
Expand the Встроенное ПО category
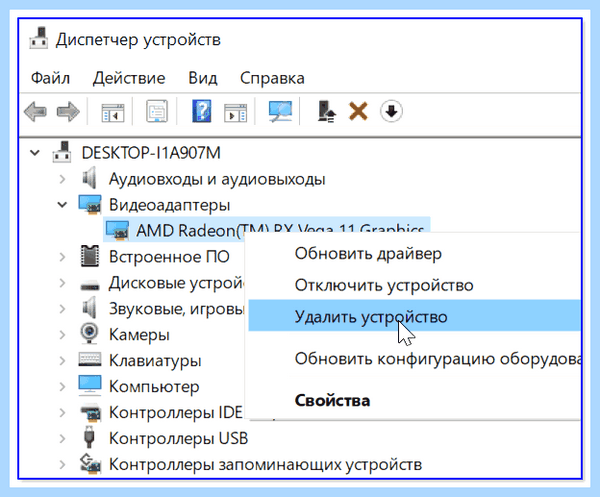(62, 257)
